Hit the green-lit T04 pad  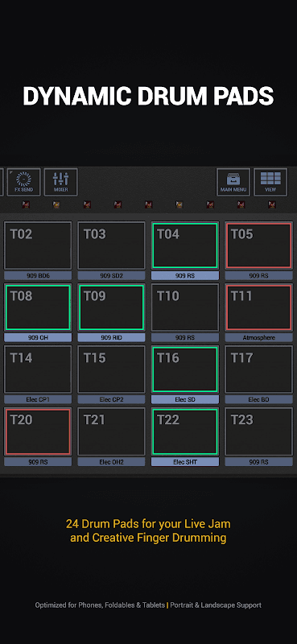(185, 246)
